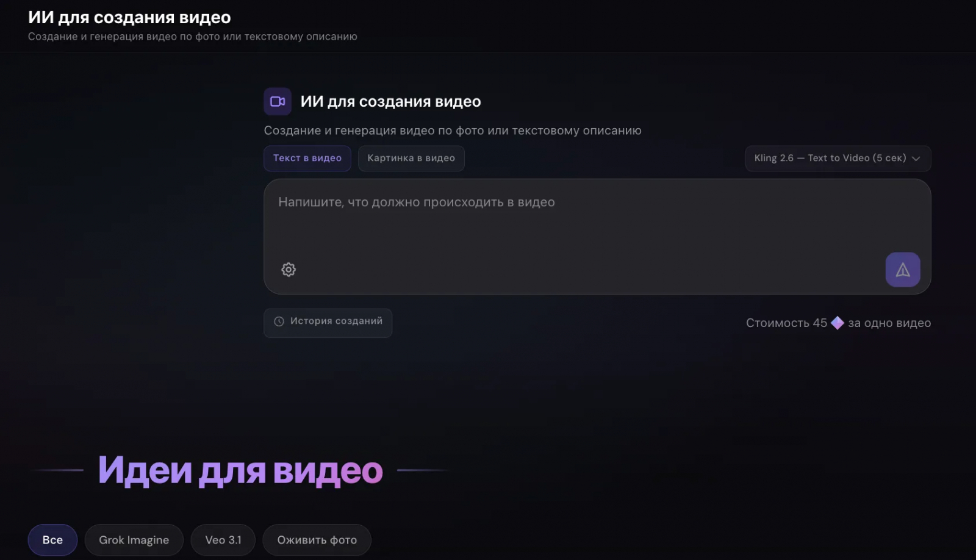The height and width of the screenshot is (560, 976).
Task: Switch to the Текст в видео tab
Action: click(x=307, y=159)
